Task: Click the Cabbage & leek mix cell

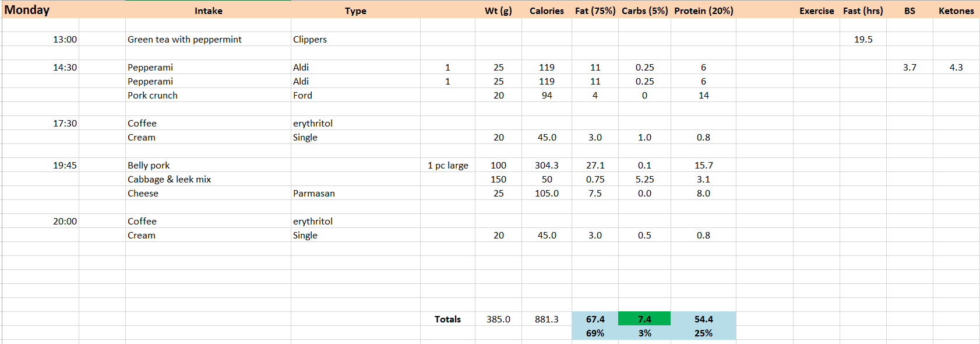Action: click(208, 179)
